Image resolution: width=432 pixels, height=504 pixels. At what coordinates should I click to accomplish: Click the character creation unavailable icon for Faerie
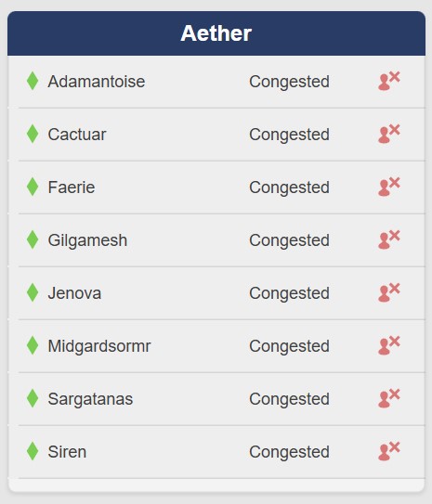(389, 187)
